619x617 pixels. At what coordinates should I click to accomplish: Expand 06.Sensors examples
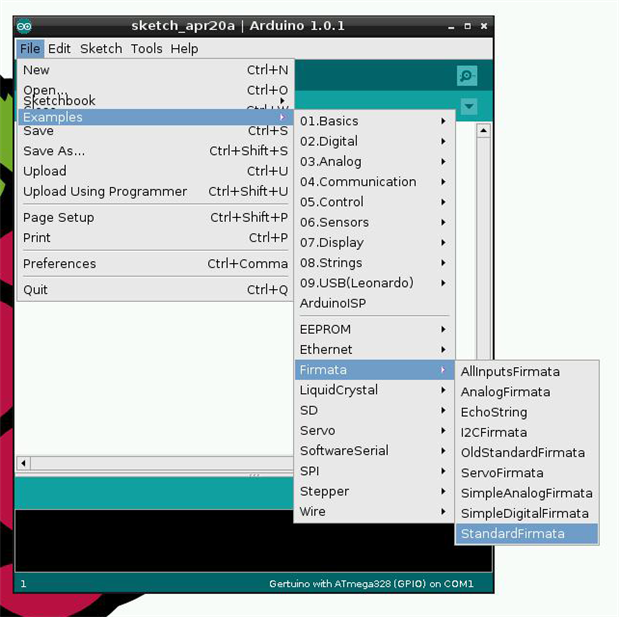[374, 222]
